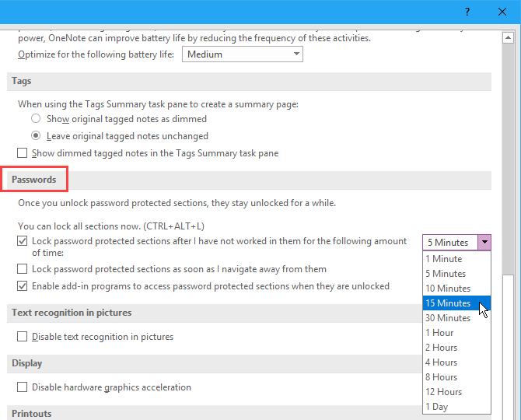
Task: Open the help question mark button
Action: click(467, 12)
